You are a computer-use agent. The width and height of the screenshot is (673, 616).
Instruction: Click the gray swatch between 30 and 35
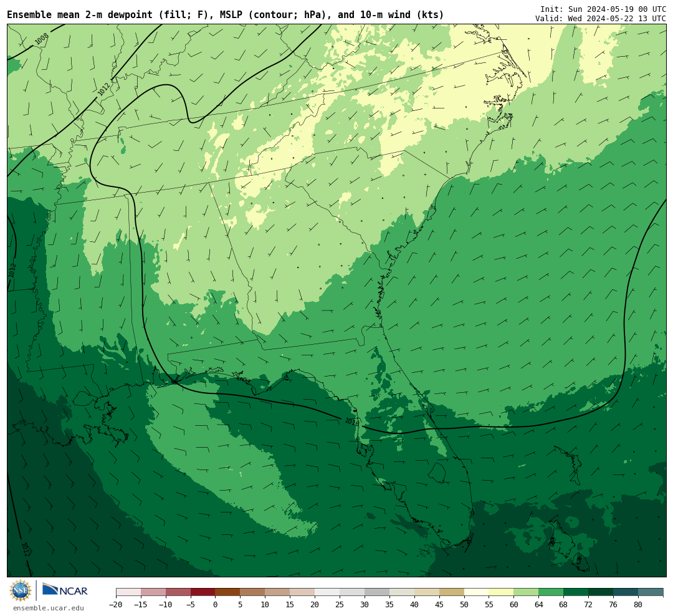pos(377,592)
